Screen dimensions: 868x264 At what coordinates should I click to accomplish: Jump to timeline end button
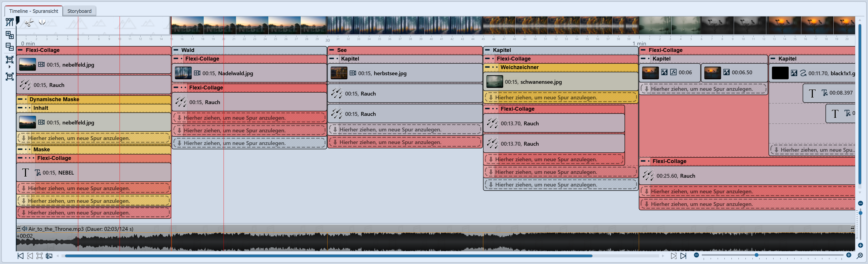(x=683, y=256)
